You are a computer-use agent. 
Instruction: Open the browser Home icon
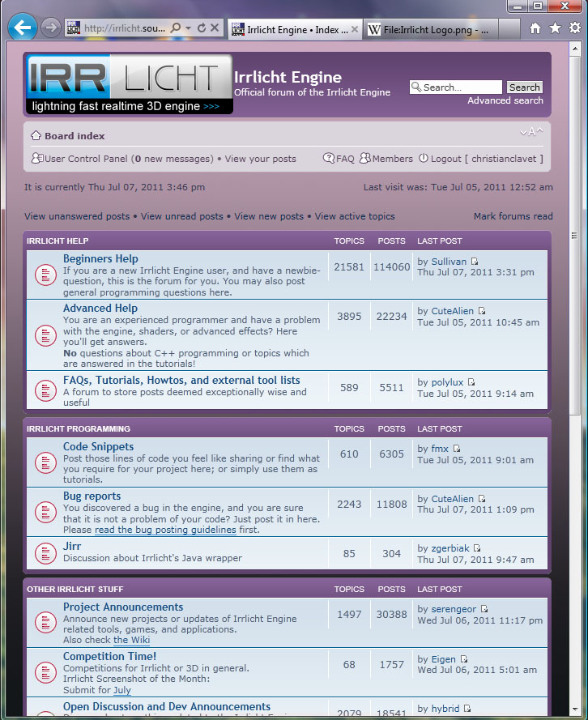pyautogui.click(x=535, y=28)
